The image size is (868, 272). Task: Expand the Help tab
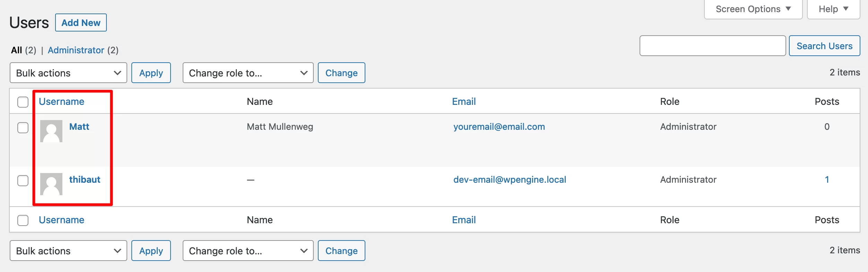pyautogui.click(x=833, y=9)
